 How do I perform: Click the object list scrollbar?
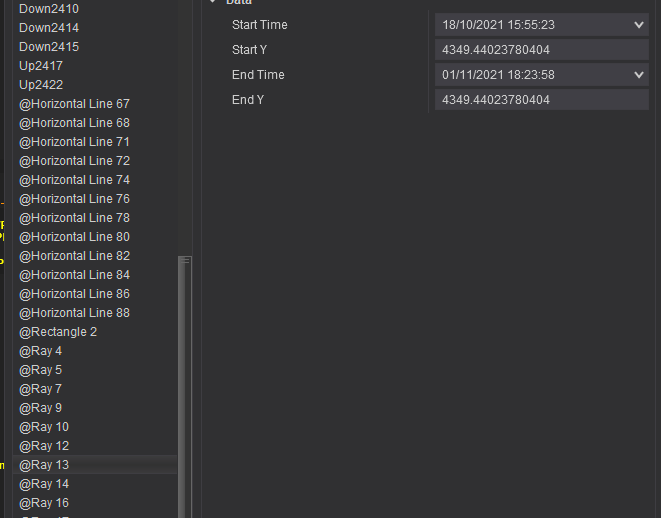(184, 380)
